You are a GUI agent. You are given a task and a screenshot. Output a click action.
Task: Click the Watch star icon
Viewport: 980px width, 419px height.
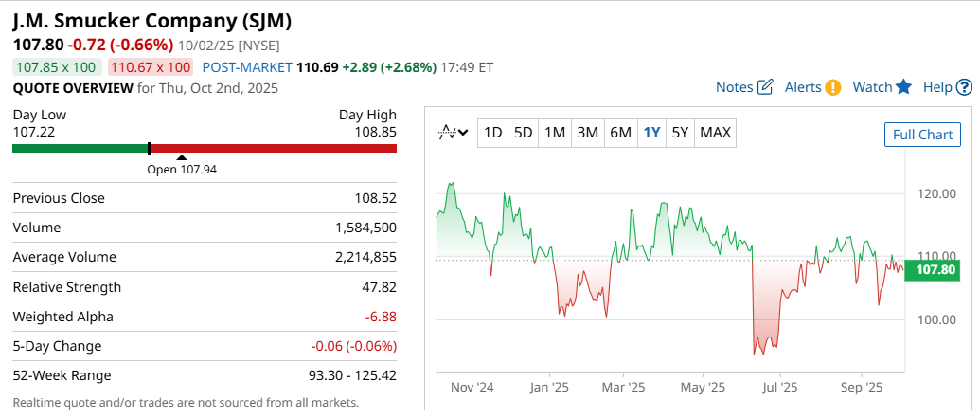point(904,87)
